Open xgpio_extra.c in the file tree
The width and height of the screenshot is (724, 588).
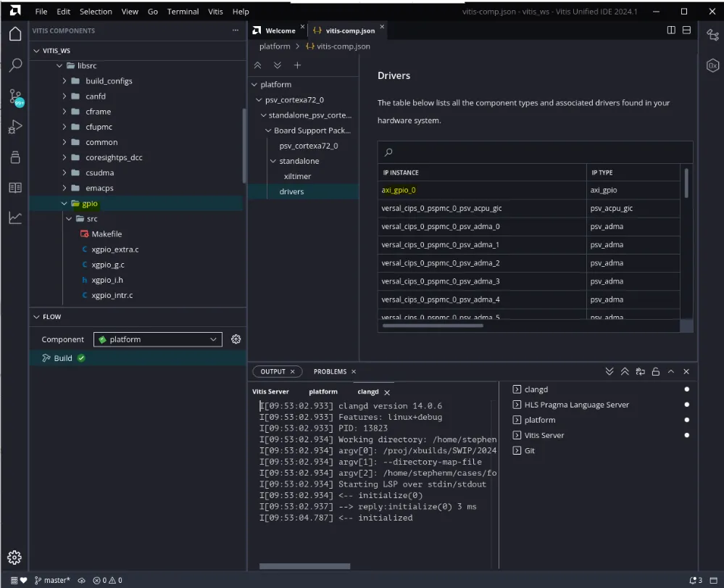point(115,249)
